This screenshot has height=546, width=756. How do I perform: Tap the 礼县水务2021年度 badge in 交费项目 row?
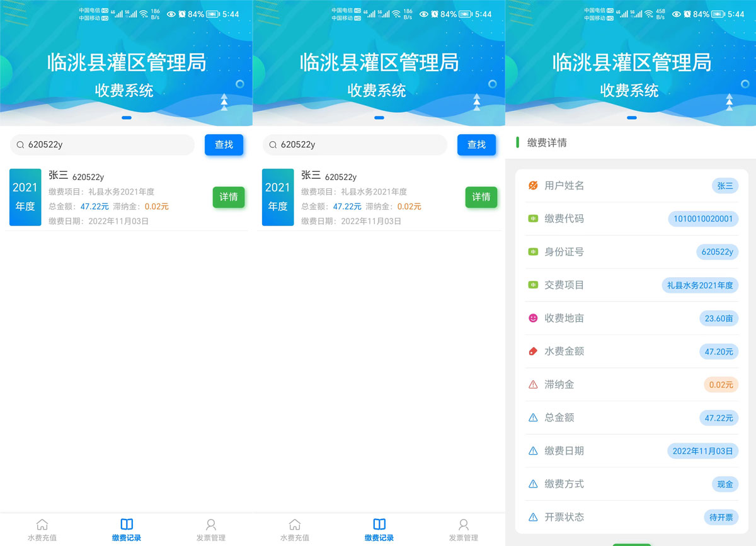coord(699,285)
